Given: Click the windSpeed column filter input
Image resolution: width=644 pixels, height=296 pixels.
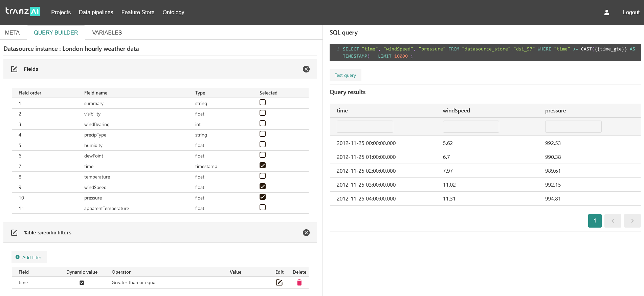Looking at the screenshot, I should click(471, 127).
